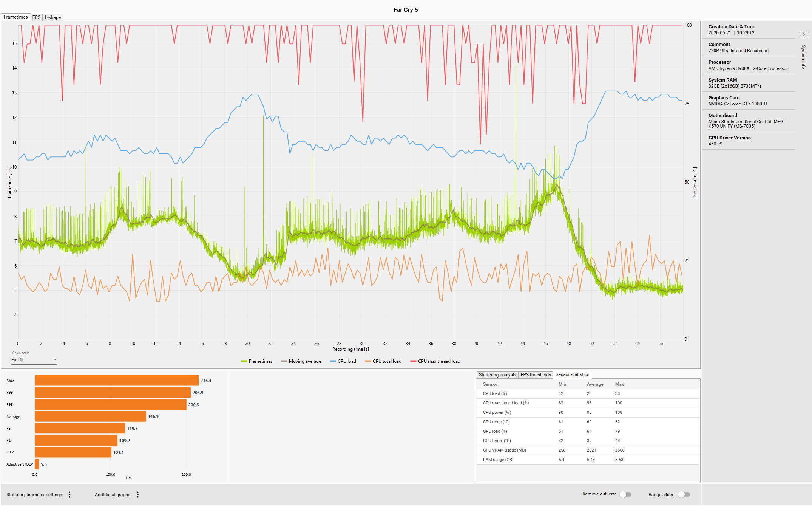812x506 pixels.
Task: Enable the Range slider switch
Action: click(684, 494)
